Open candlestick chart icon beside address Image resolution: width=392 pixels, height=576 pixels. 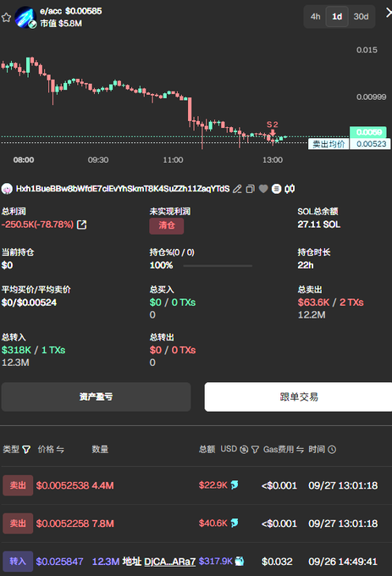coord(290,189)
